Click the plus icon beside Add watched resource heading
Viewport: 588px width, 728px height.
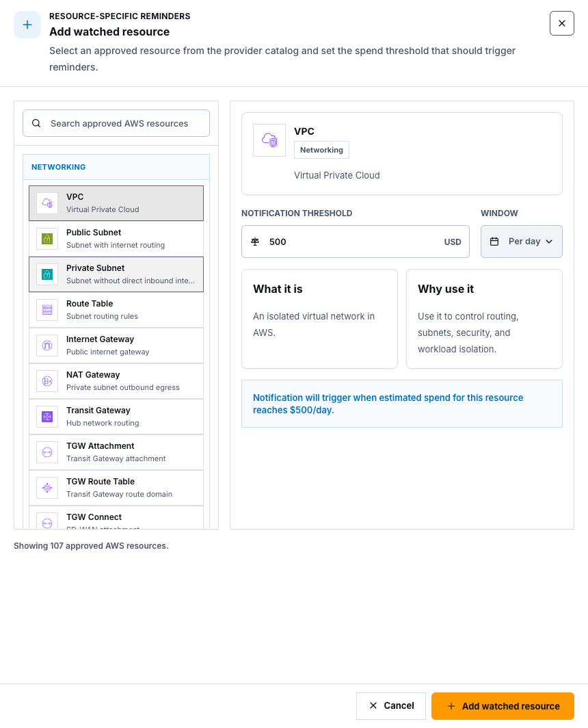coord(27,25)
